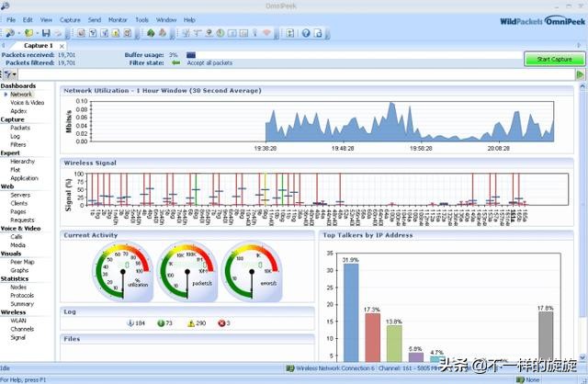Image resolution: width=588 pixels, height=384 pixels.
Task: Show the Packets view under Capture
Action: (20, 128)
